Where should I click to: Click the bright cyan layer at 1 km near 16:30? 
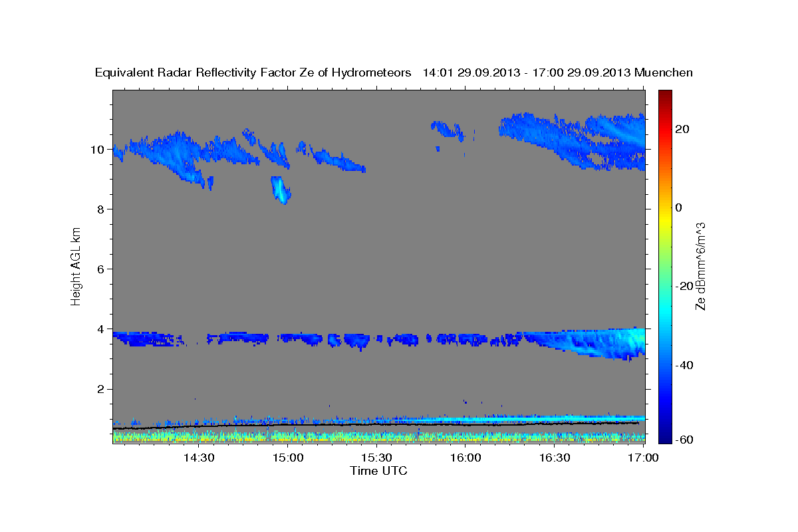coord(555,419)
